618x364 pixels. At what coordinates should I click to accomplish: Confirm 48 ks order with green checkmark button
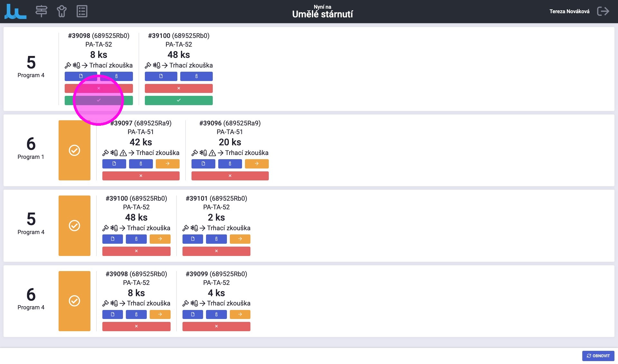click(x=179, y=100)
